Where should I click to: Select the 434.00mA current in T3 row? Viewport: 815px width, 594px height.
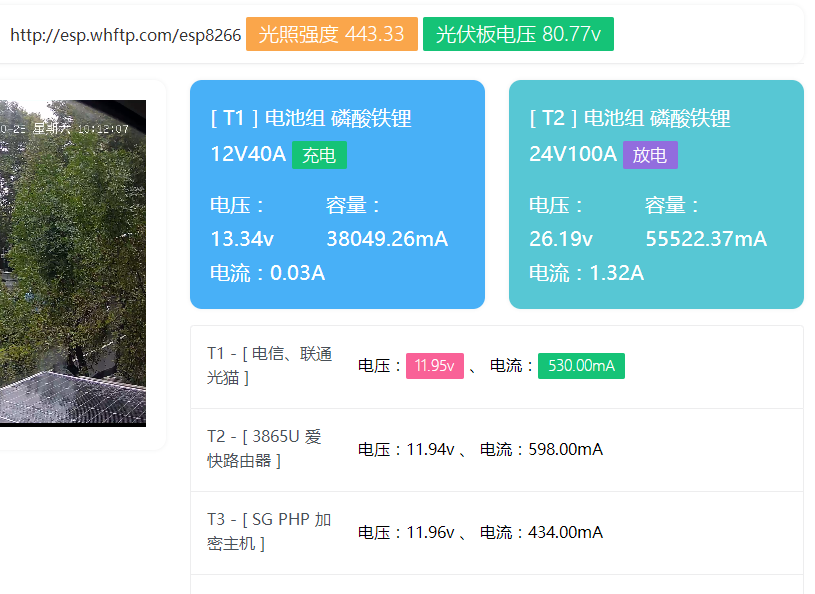tap(566, 532)
